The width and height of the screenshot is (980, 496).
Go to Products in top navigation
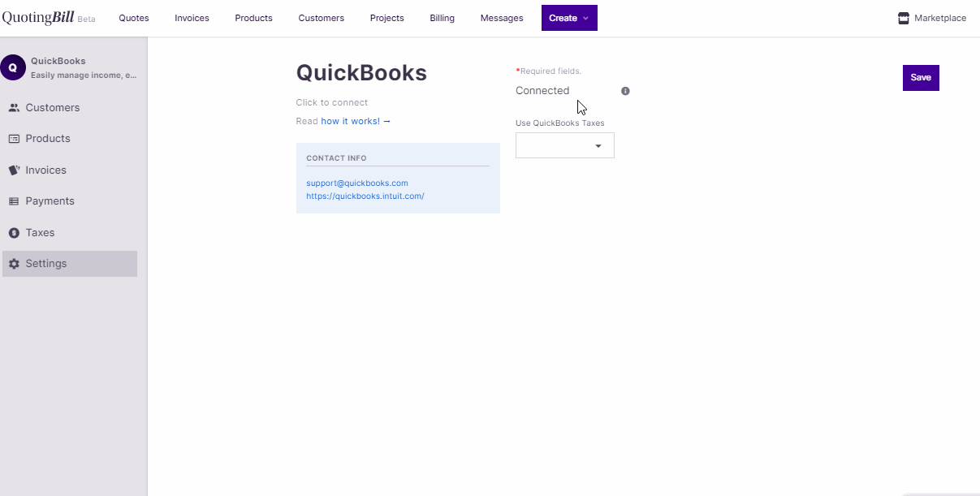(253, 18)
